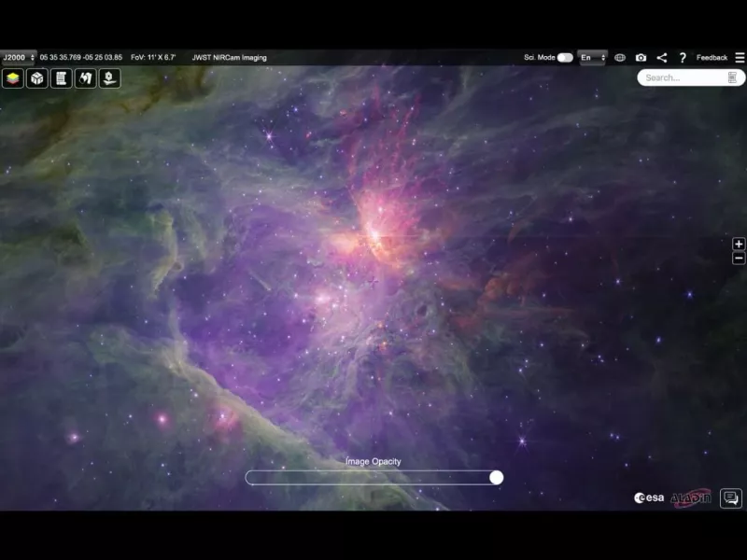This screenshot has width=747, height=560.
Task: Click the list icon inside the search box
Action: (x=732, y=77)
